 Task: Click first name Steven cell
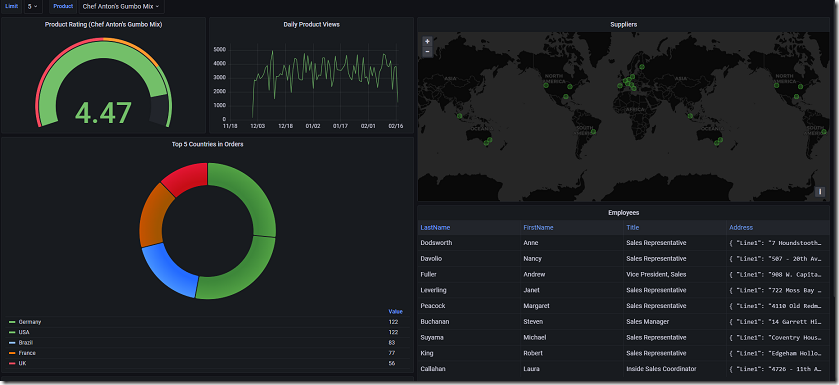(x=571, y=322)
